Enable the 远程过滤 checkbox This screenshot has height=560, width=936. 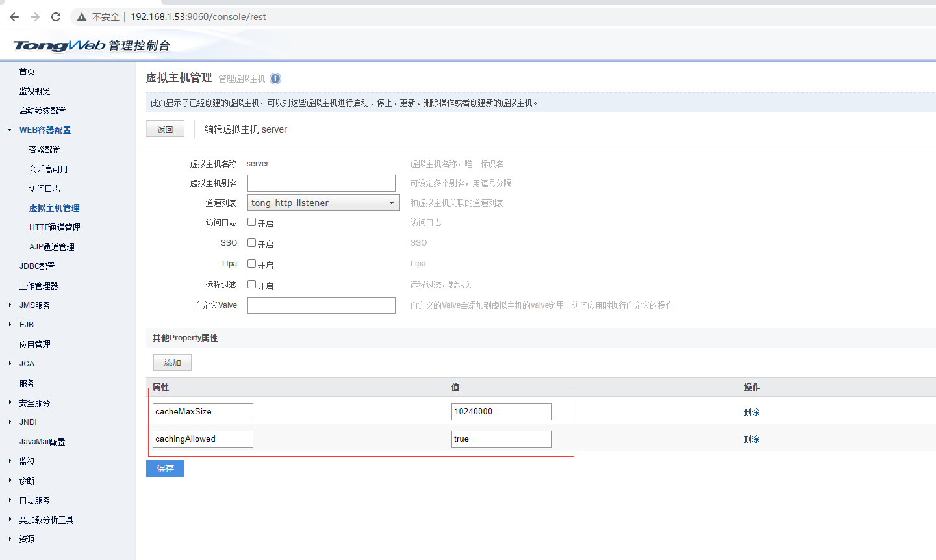[251, 285]
